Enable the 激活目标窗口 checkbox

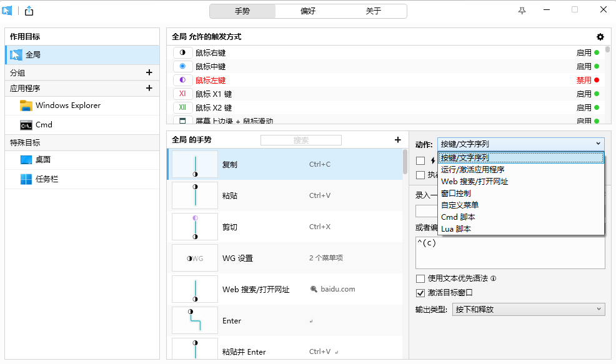420,292
